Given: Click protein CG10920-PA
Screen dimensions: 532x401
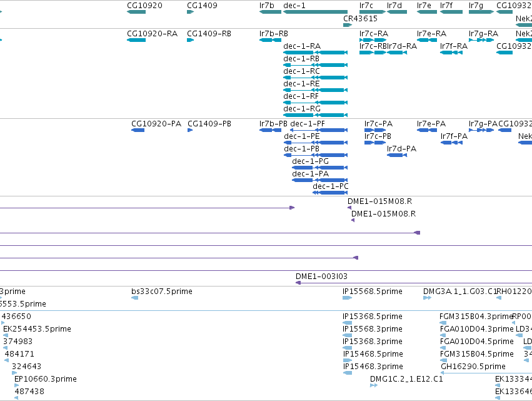Looking at the screenshot, I should pyautogui.click(x=138, y=130).
